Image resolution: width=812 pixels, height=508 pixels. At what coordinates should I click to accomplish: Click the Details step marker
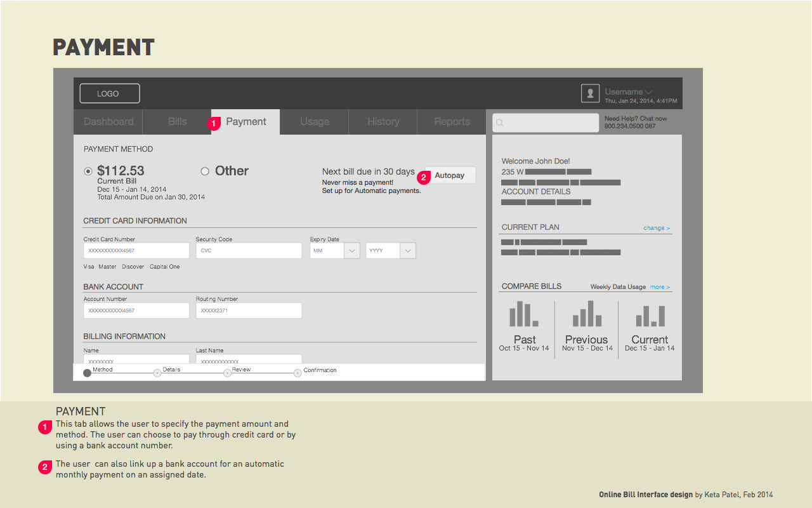157,373
